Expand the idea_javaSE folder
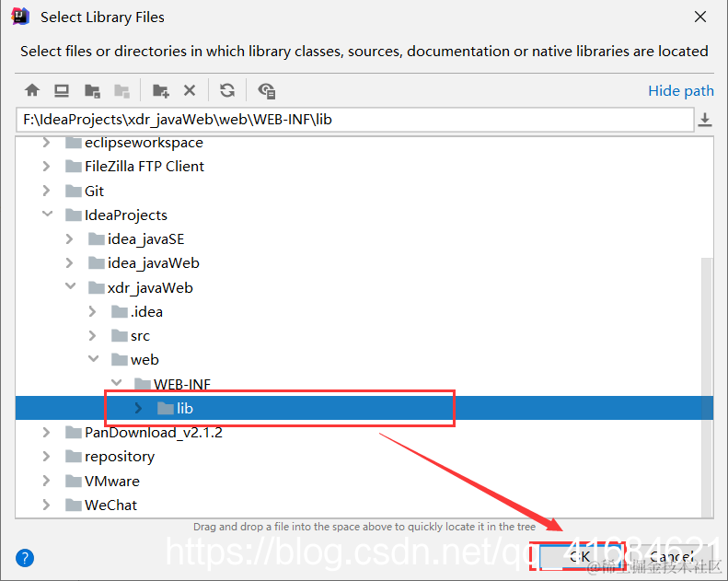 point(69,238)
